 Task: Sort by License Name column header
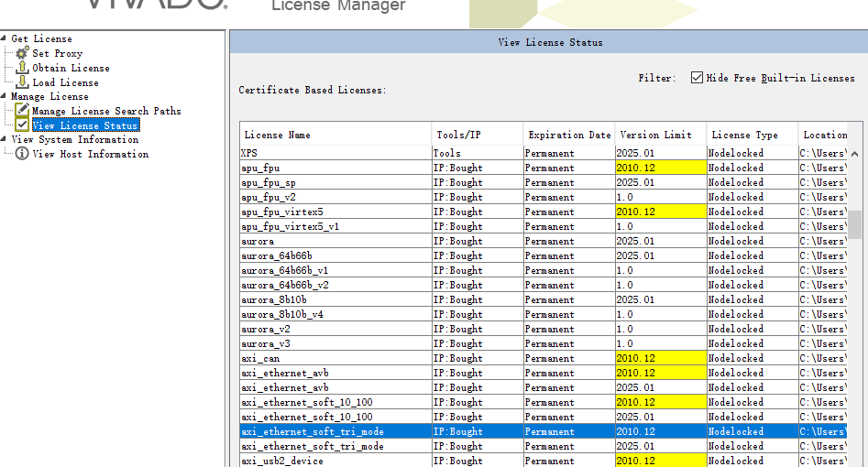(335, 135)
